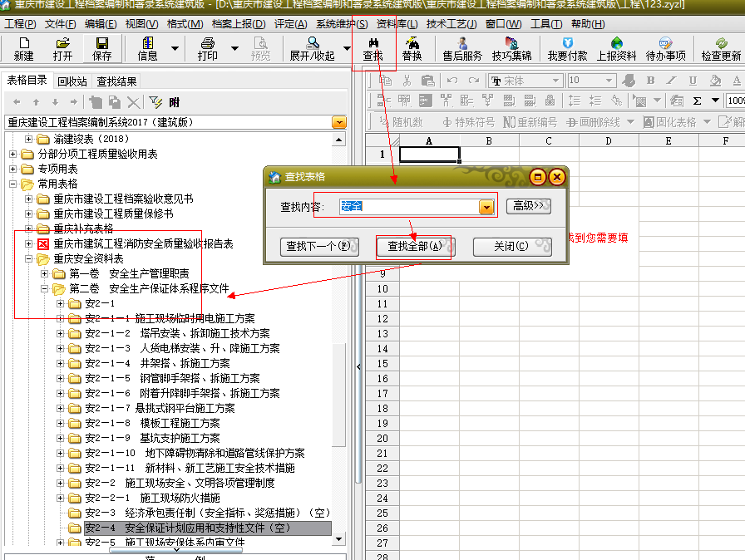Switch to the 回收站 tab
Viewport: 745px width, 560px height.
pyautogui.click(x=72, y=81)
